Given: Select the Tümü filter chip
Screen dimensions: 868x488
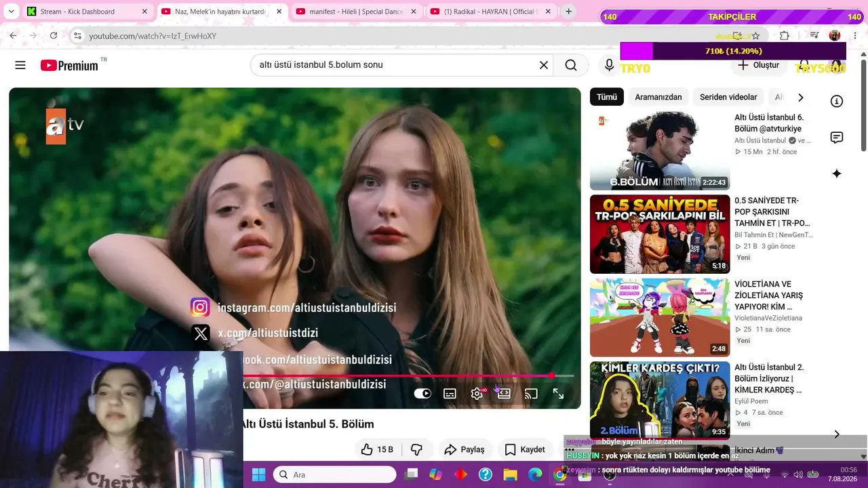Looking at the screenshot, I should click(607, 97).
